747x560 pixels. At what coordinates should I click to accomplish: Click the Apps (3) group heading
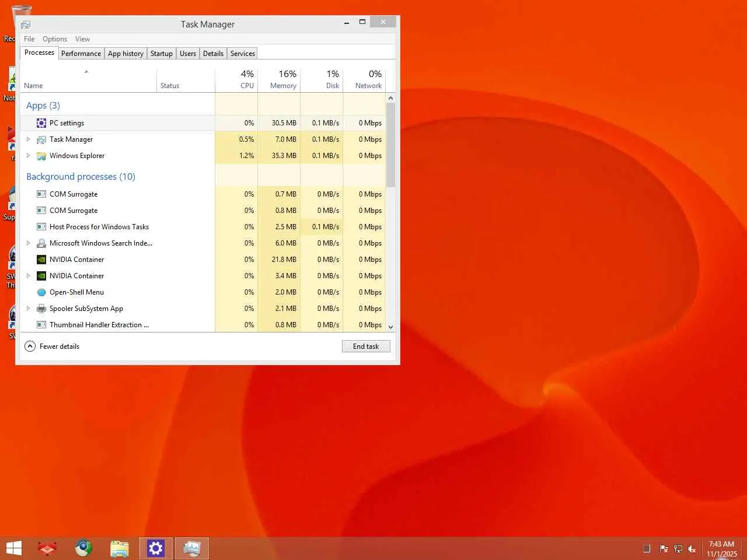coord(43,106)
